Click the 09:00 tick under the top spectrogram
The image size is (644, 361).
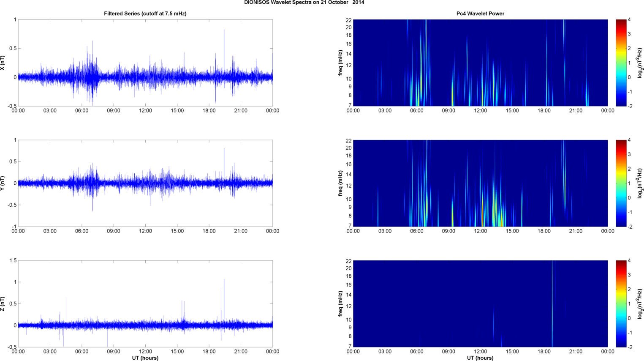click(x=448, y=111)
